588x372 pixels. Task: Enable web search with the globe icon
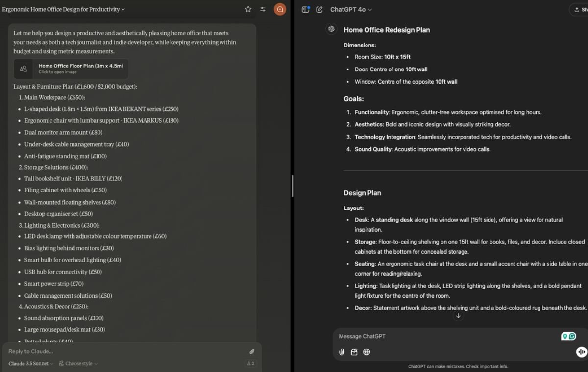pos(367,352)
